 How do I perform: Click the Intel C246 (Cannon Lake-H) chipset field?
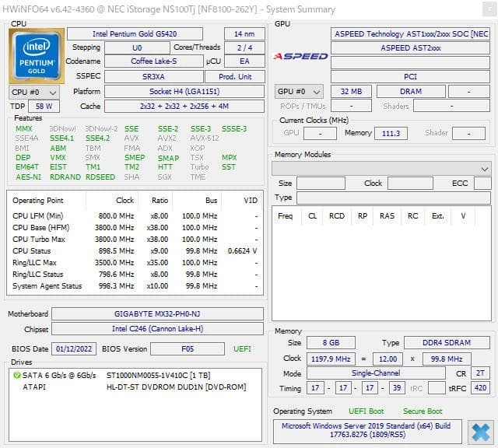pyautogui.click(x=157, y=329)
